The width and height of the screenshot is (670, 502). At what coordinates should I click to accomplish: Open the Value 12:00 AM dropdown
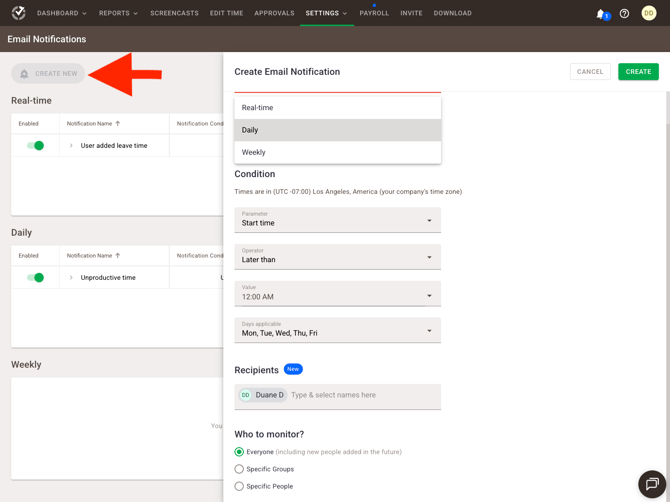(338, 294)
